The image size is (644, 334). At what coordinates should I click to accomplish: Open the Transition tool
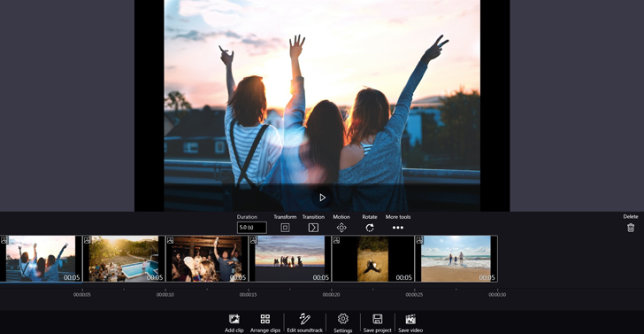313,228
